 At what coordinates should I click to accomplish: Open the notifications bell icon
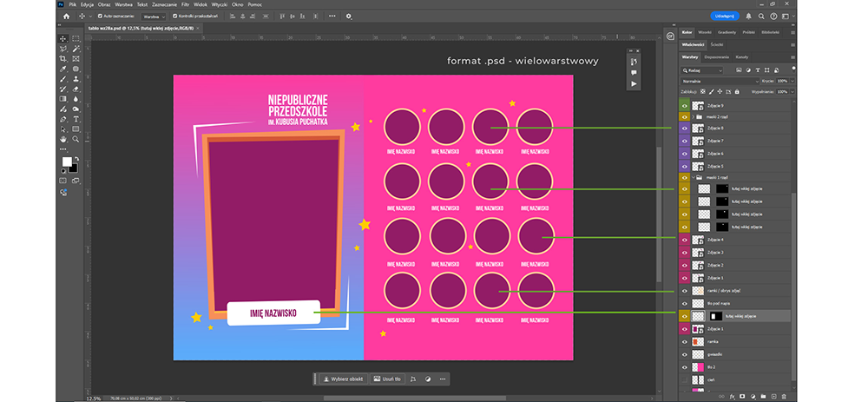click(x=749, y=16)
